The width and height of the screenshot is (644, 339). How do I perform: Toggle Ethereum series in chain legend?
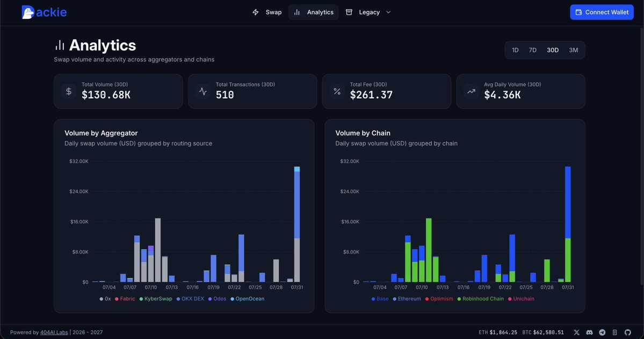pos(407,299)
